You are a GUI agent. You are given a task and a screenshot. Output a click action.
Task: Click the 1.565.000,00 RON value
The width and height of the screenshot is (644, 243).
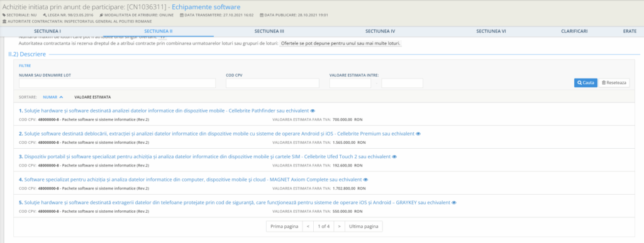(349, 143)
